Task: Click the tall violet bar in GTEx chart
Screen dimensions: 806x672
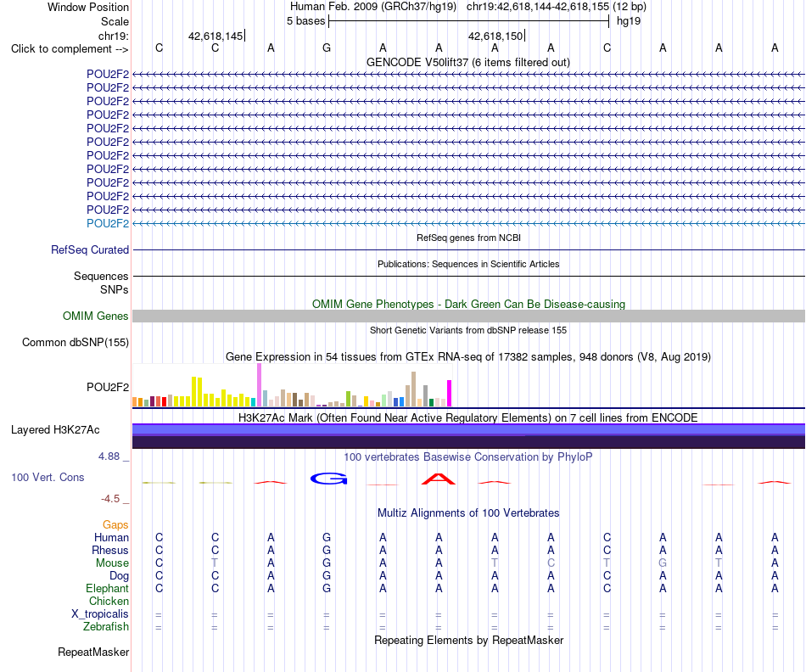Action: click(x=259, y=385)
